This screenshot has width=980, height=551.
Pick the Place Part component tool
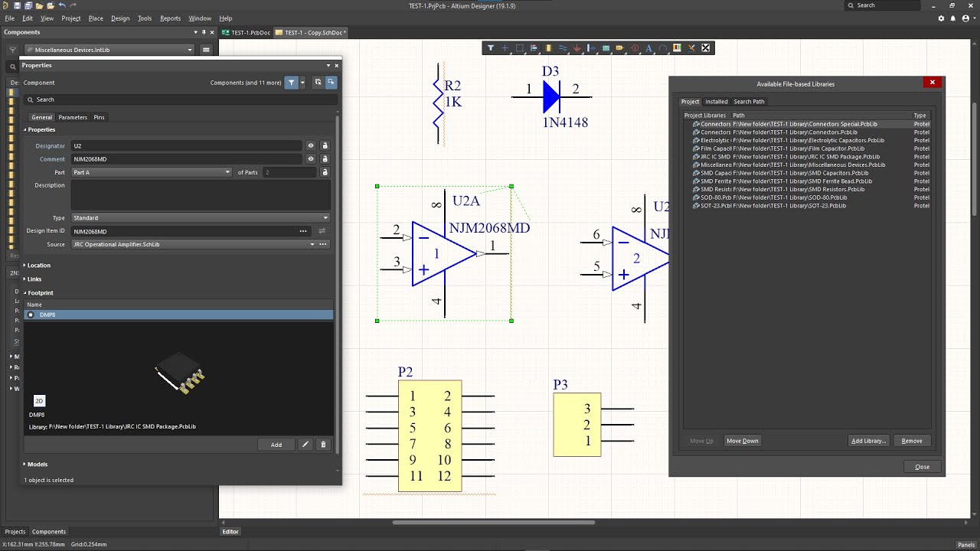tap(548, 47)
